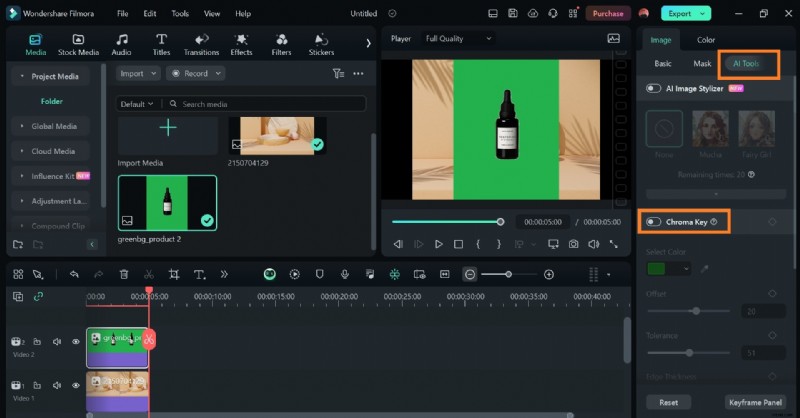Click the timeline zoom in plus icon
The image size is (800, 418).
[549, 275]
